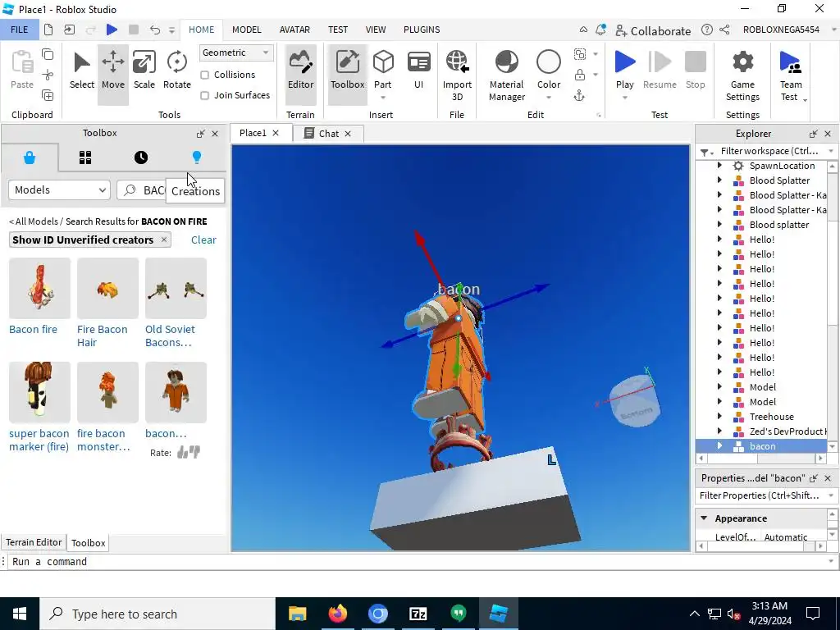This screenshot has height=630, width=840.
Task: Switch to VIEW ribbon tab
Action: tap(376, 30)
